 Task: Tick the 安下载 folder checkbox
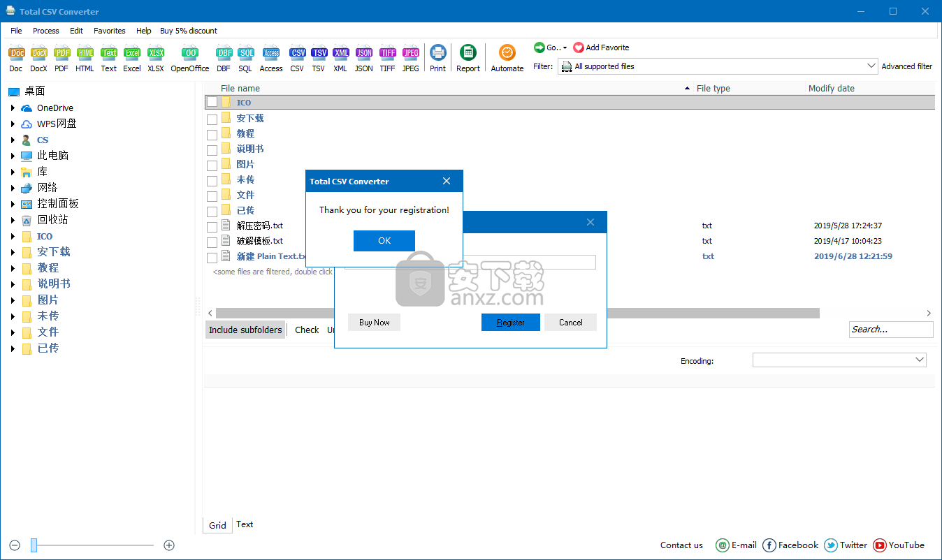(x=212, y=119)
